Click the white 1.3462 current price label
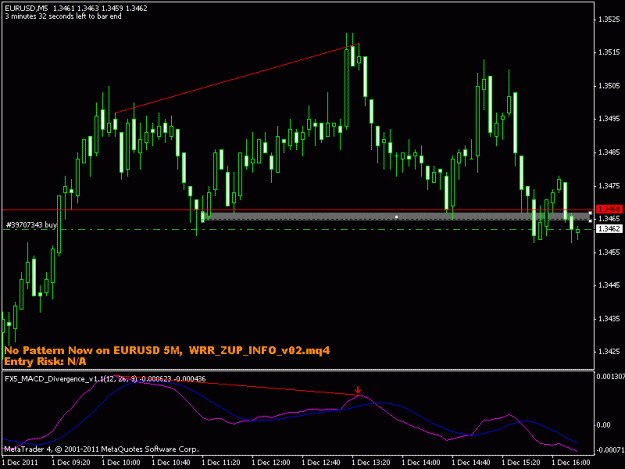Image resolution: width=625 pixels, height=469 pixels. click(609, 229)
